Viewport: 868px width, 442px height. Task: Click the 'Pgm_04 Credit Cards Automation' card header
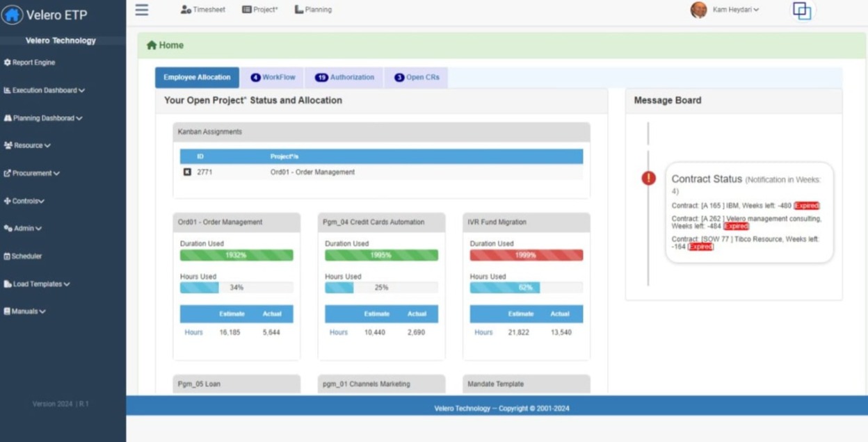coord(382,222)
